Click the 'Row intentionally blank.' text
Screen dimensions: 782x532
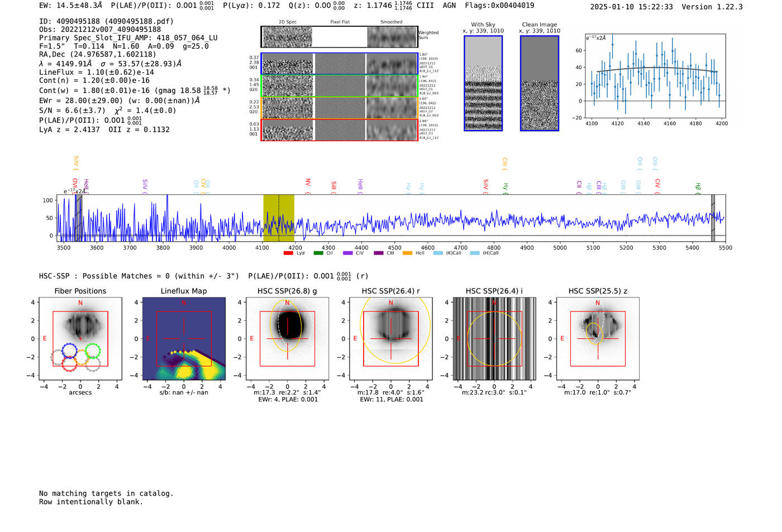click(91, 502)
